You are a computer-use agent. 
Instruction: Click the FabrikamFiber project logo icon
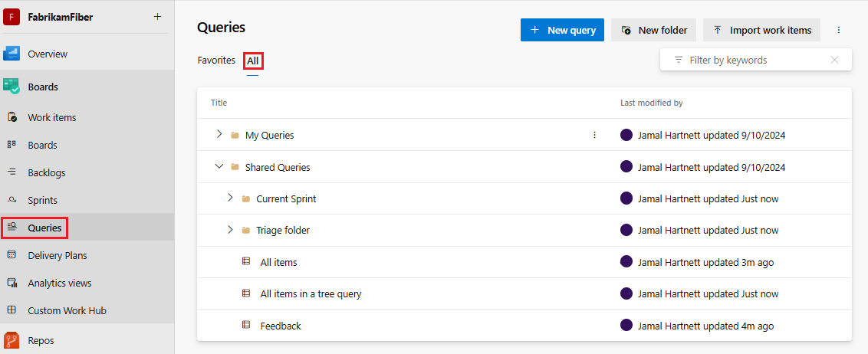point(11,17)
